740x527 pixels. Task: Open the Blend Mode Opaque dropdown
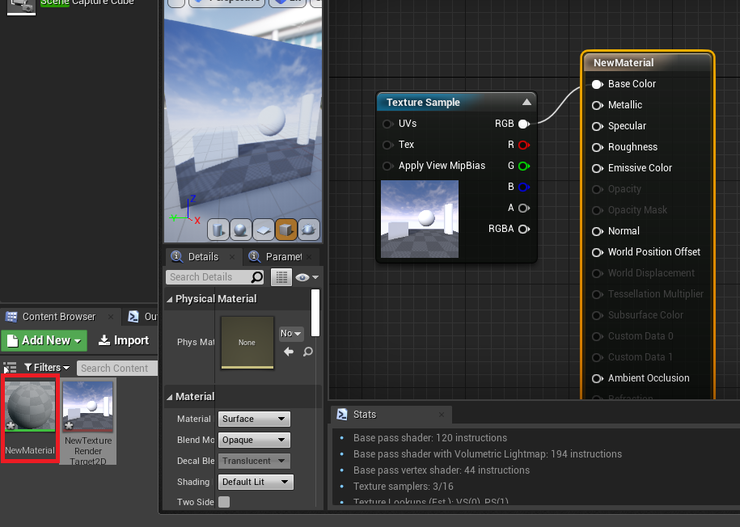[253, 440]
